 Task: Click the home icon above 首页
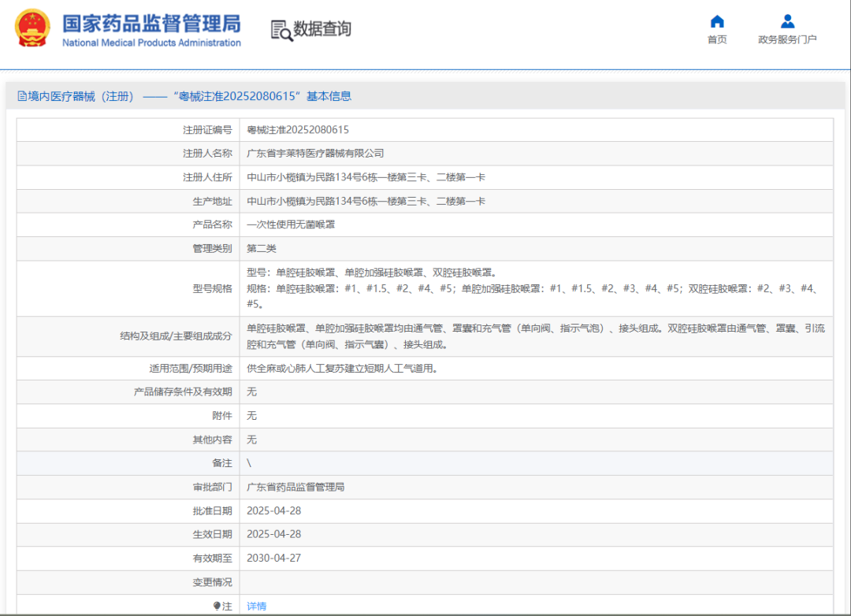click(x=715, y=22)
